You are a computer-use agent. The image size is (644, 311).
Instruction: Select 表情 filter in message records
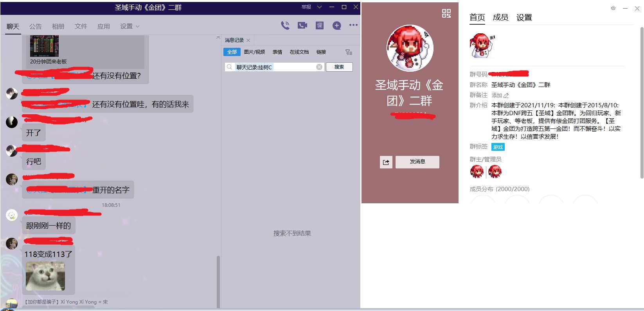(277, 52)
